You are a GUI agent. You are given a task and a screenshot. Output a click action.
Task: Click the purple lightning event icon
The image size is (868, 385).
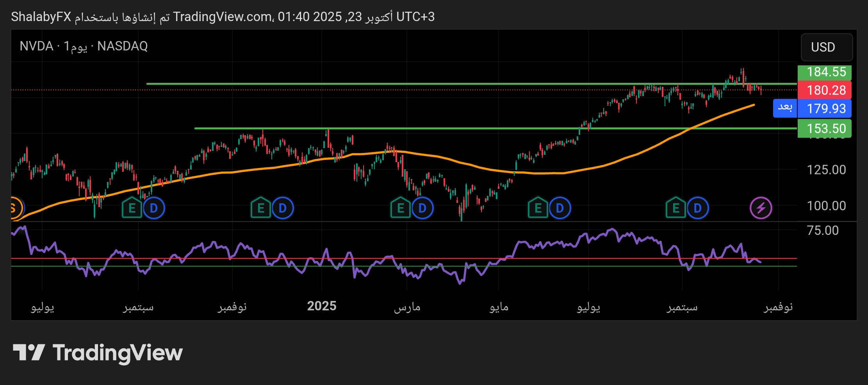tap(761, 208)
